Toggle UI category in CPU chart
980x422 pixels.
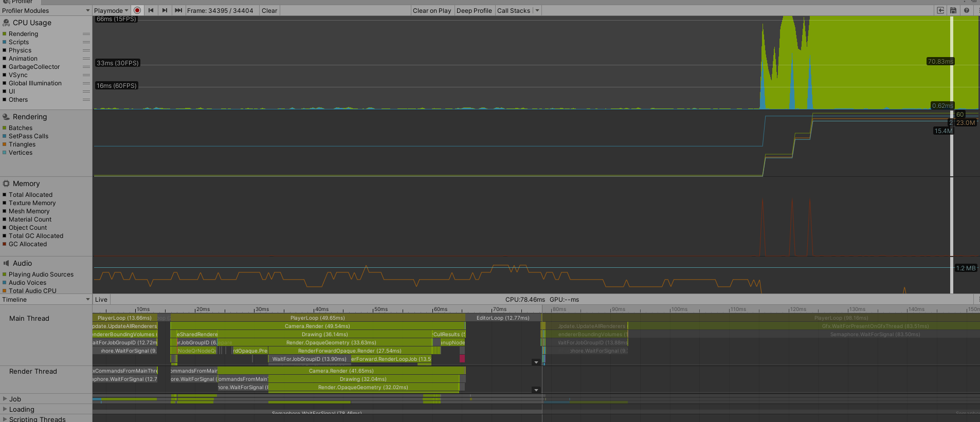pyautogui.click(x=5, y=91)
